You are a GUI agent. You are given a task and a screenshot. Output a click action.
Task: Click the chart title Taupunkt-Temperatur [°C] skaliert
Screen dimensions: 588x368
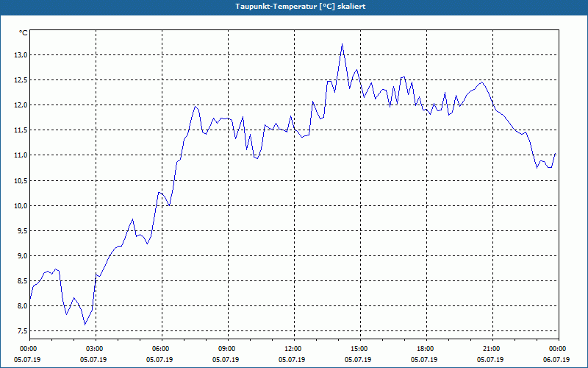(x=301, y=7)
